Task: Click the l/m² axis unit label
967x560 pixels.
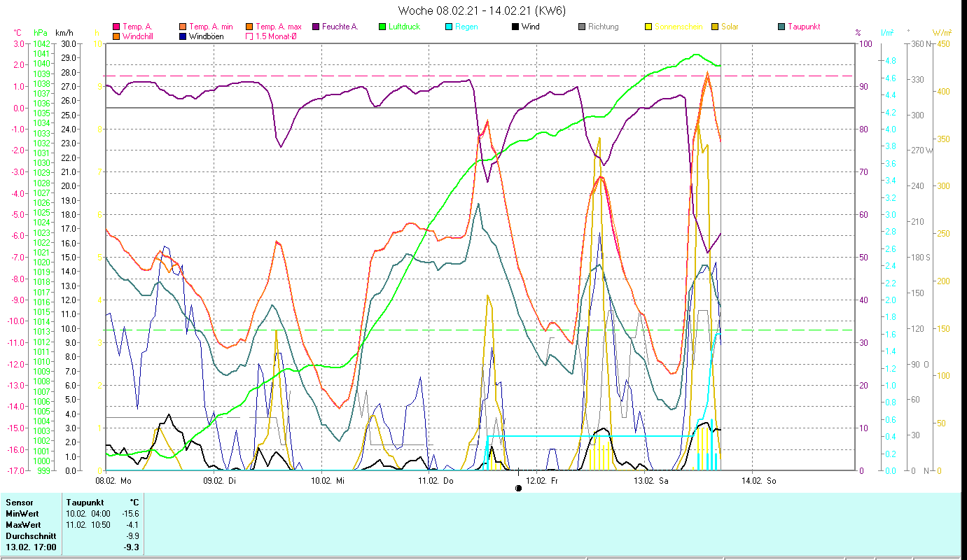Action: [x=887, y=33]
